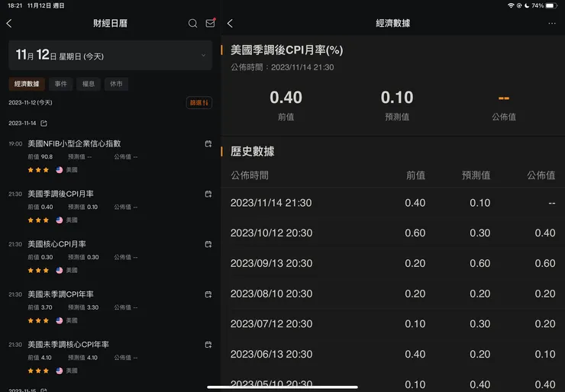Click the 公佈時間 column header
This screenshot has height=392, width=565.
tap(250, 175)
